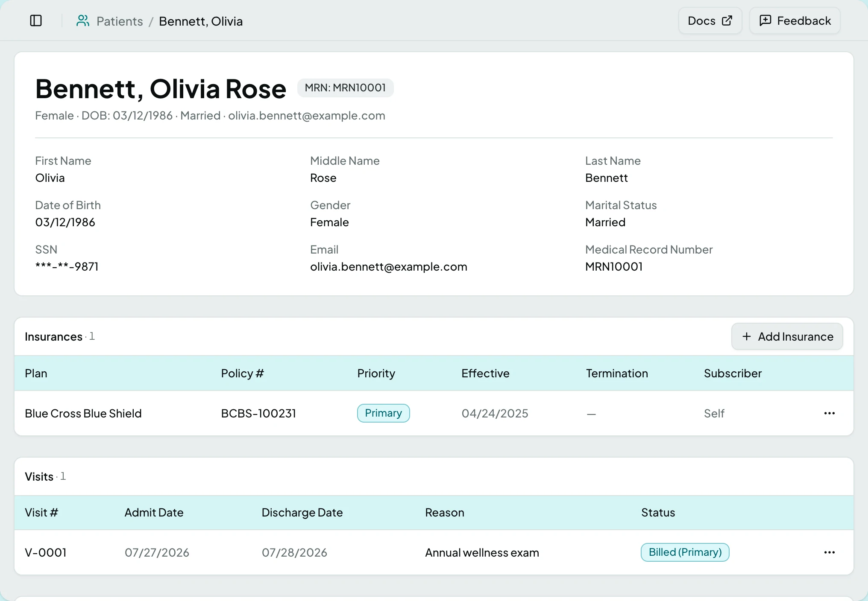Click the masked SSN value ending 9871

click(x=67, y=266)
